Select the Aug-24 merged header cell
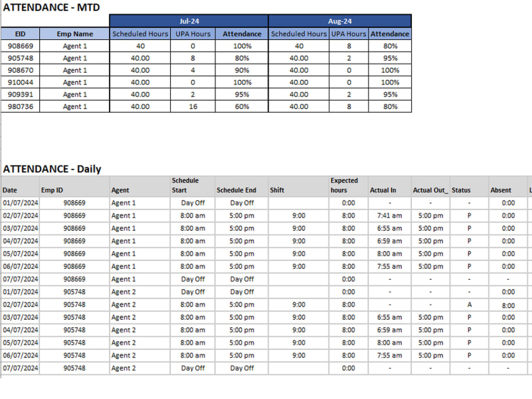Screen dimensions: 532x399 tap(339, 21)
